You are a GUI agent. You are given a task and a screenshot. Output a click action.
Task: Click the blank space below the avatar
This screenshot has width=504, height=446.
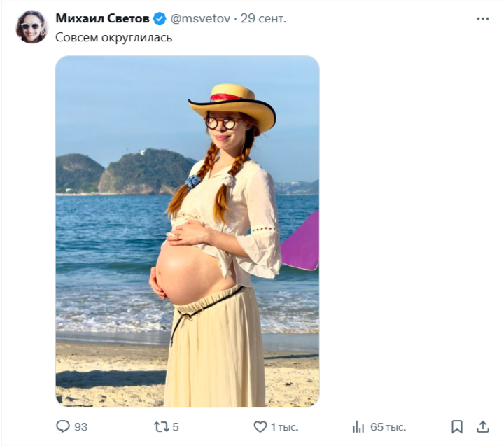[x=31, y=231]
